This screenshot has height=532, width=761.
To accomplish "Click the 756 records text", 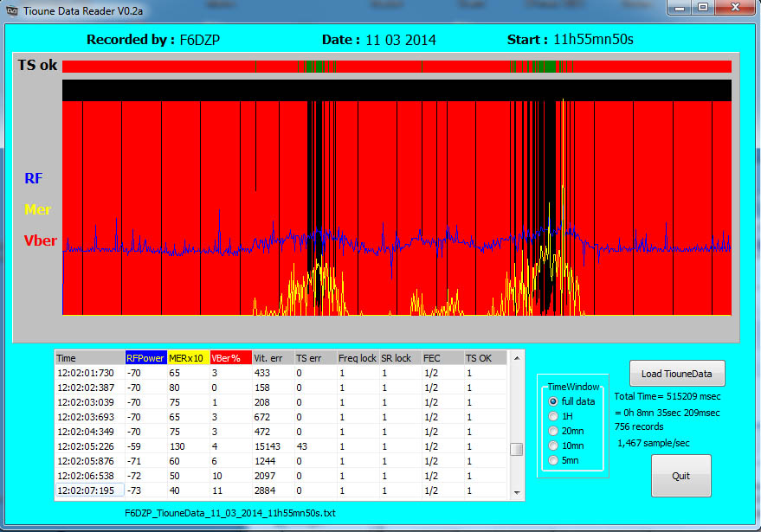I will pyautogui.click(x=639, y=426).
